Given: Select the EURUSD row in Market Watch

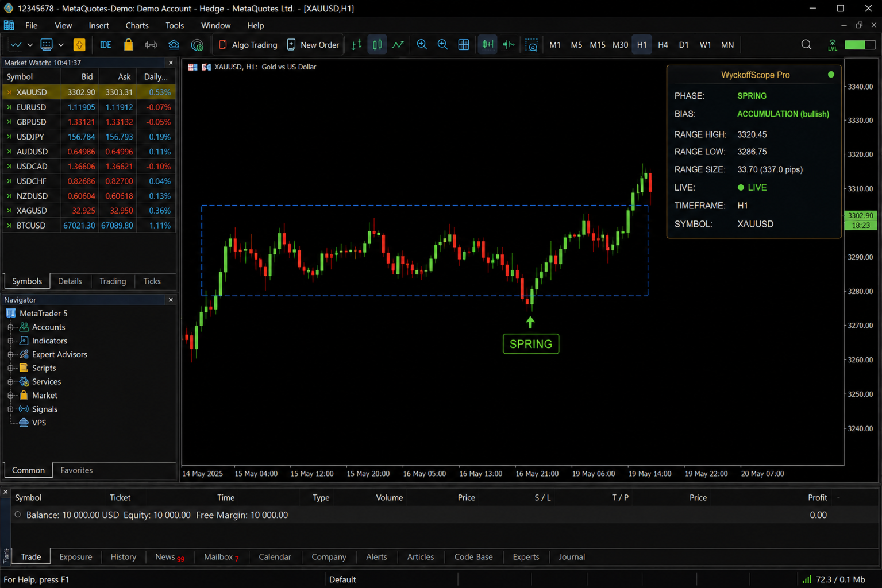Looking at the screenshot, I should point(89,107).
